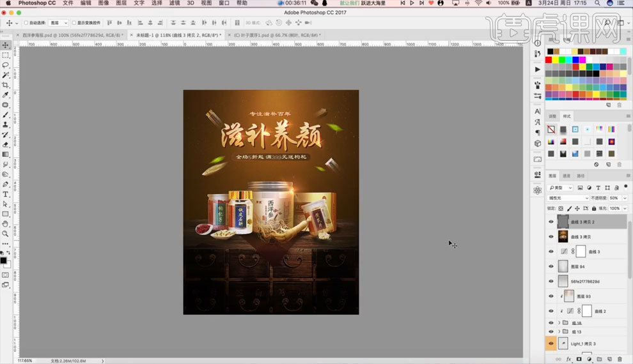Pick the red swatch in Swatches panel

pos(549,59)
